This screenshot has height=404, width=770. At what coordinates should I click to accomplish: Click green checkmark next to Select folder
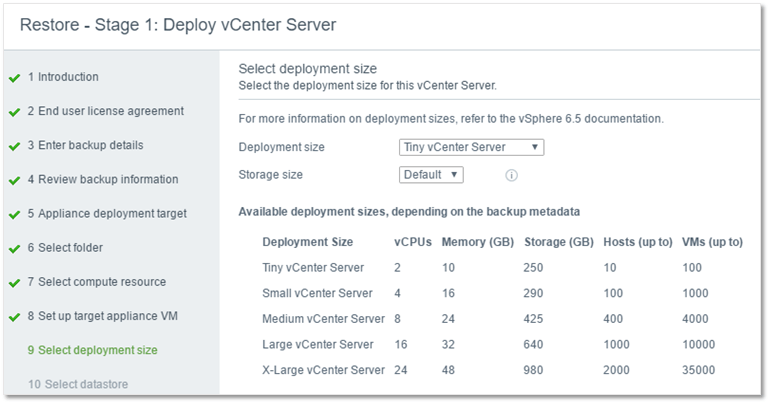click(x=15, y=249)
